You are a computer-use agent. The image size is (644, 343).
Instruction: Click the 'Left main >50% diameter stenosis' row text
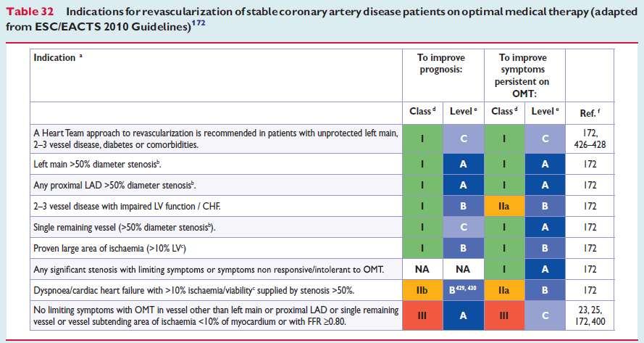97,164
